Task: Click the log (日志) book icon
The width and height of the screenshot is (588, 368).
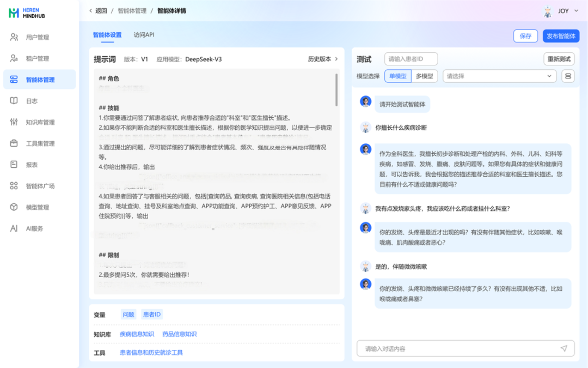Action: coord(14,101)
